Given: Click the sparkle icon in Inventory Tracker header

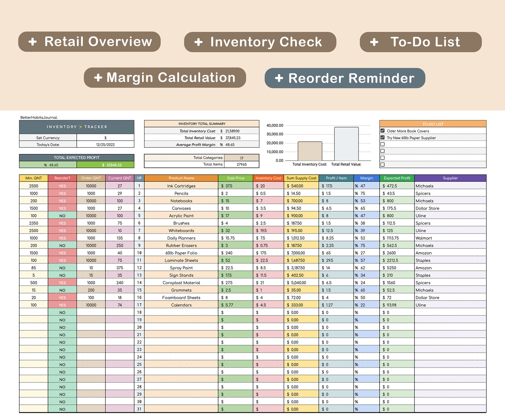Looking at the screenshot, I should (80, 127).
